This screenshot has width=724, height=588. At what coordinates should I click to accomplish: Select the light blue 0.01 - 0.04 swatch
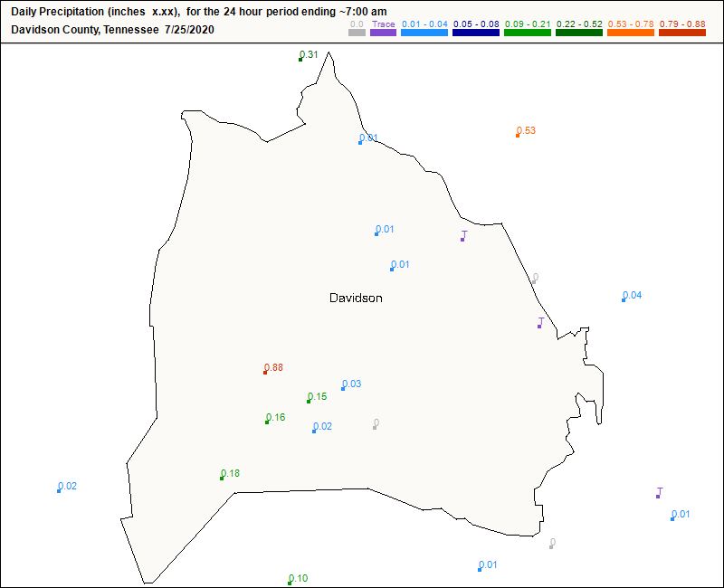pyautogui.click(x=424, y=33)
